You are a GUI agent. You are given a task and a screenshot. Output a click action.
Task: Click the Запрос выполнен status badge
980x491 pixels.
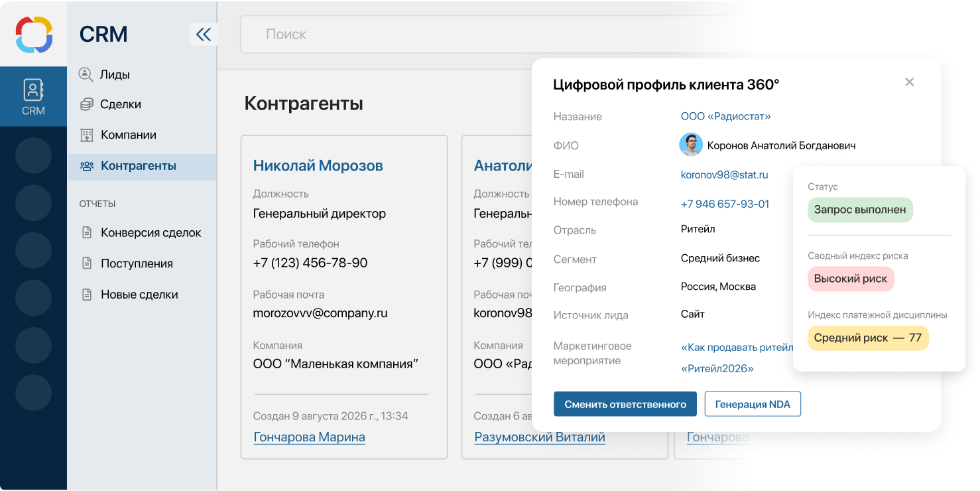(x=860, y=210)
